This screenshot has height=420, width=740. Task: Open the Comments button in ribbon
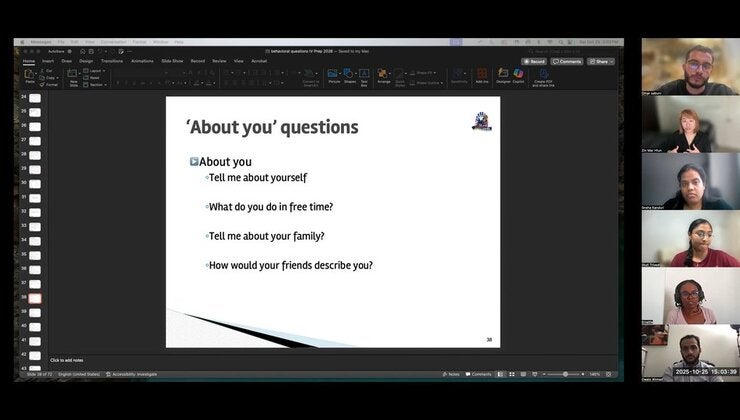567,61
